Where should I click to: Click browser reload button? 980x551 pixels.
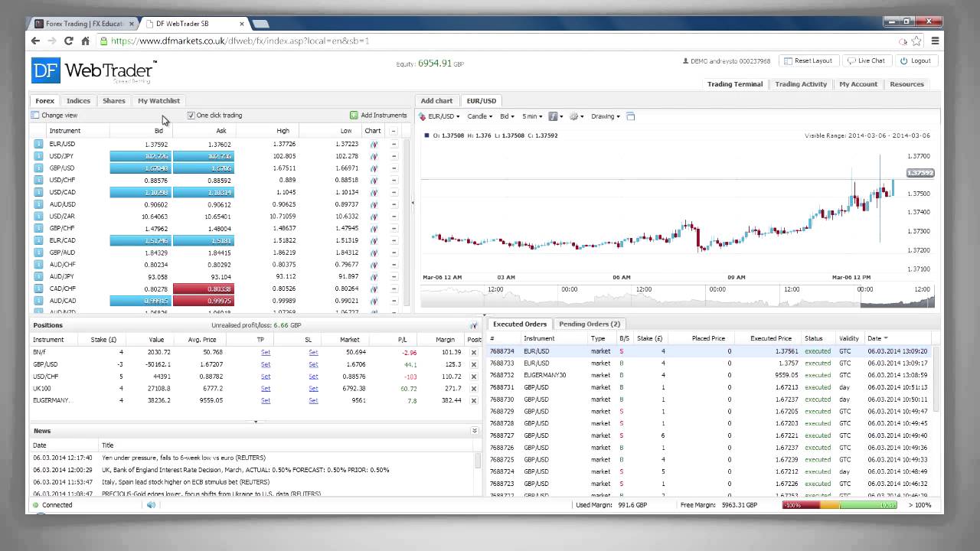click(68, 41)
